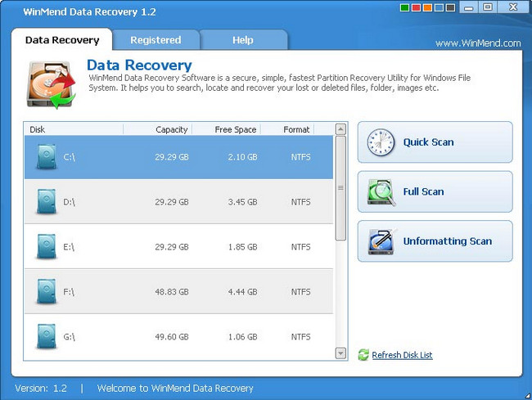Start an Unformatting Scan

[435, 241]
